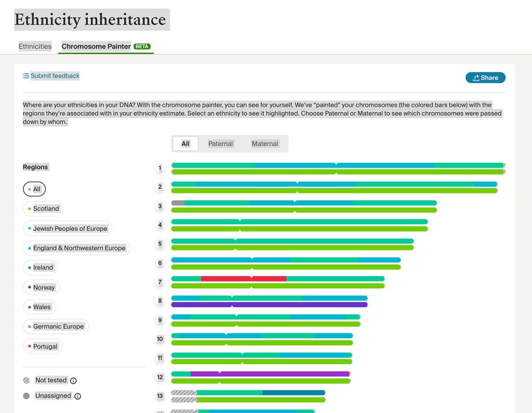
Task: Select the Jewish Peoples of Europe region
Action: click(x=68, y=228)
